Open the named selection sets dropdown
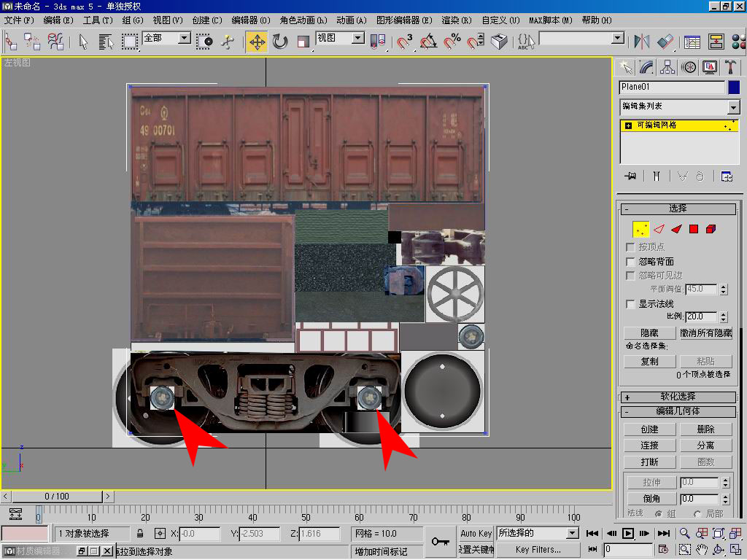Viewport: 747px width, 560px height. point(617,38)
